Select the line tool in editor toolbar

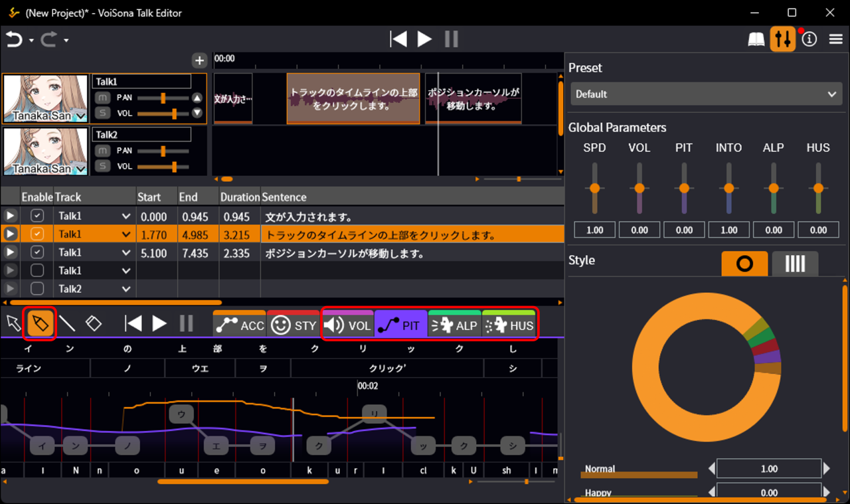[x=67, y=323]
